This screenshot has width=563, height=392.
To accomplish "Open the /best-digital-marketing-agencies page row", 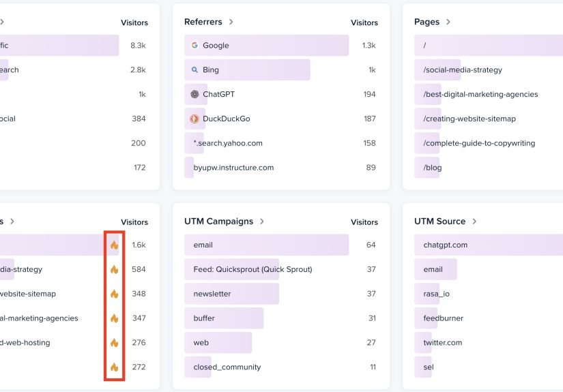I will point(489,94).
